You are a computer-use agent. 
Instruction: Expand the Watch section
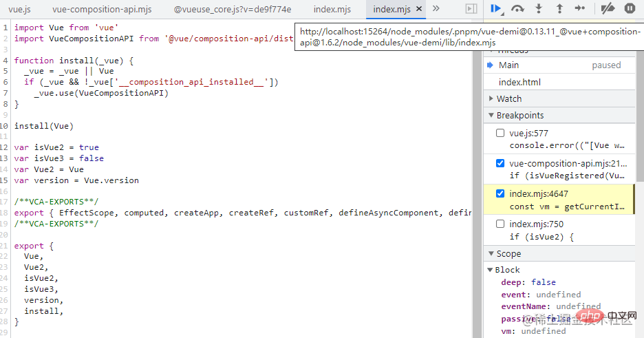(491, 98)
